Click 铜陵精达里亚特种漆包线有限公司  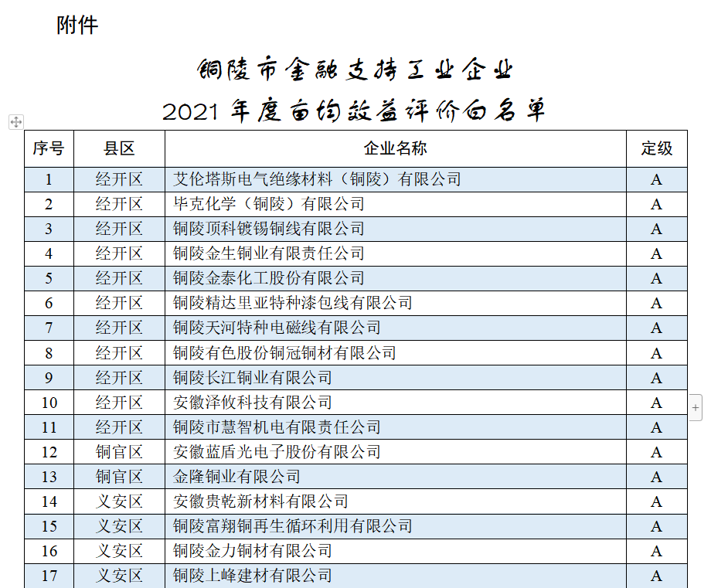292,303
